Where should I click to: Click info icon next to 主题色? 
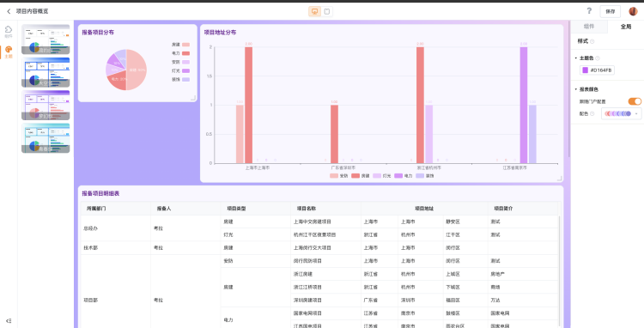tap(598, 58)
